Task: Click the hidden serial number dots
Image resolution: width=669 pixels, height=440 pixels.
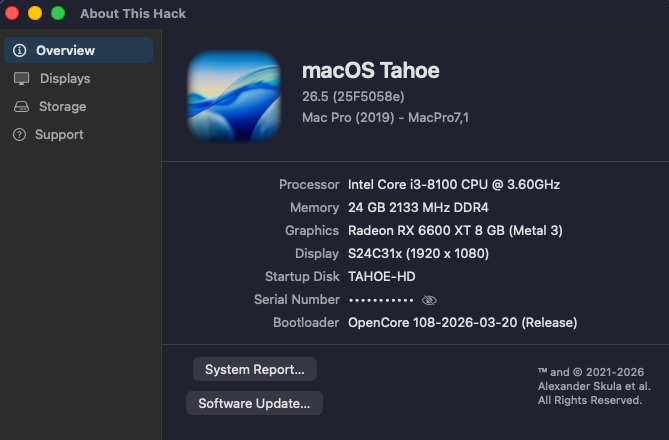Action: 380,300
